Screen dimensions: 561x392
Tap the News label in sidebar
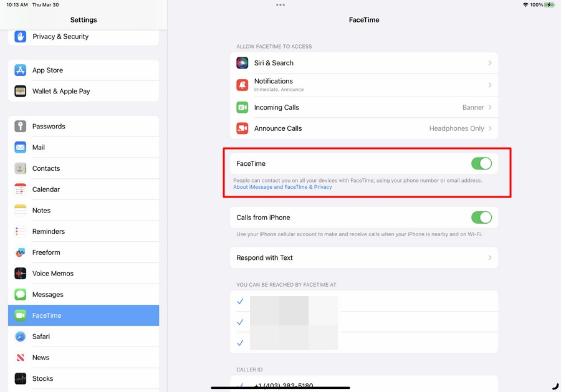point(41,358)
